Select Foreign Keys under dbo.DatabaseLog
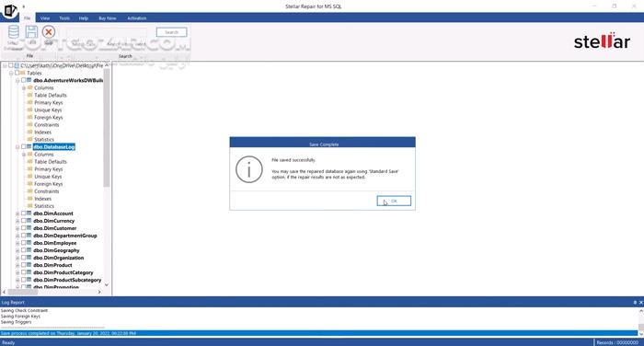Viewport: 644px width, 346px height. 49,184
